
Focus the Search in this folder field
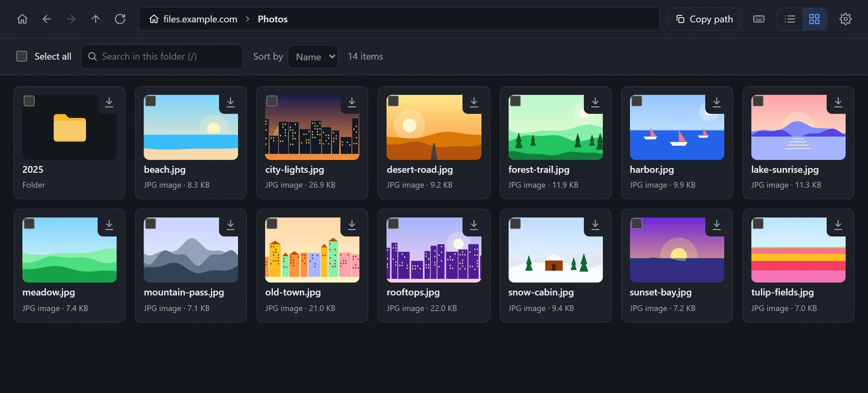tap(162, 56)
